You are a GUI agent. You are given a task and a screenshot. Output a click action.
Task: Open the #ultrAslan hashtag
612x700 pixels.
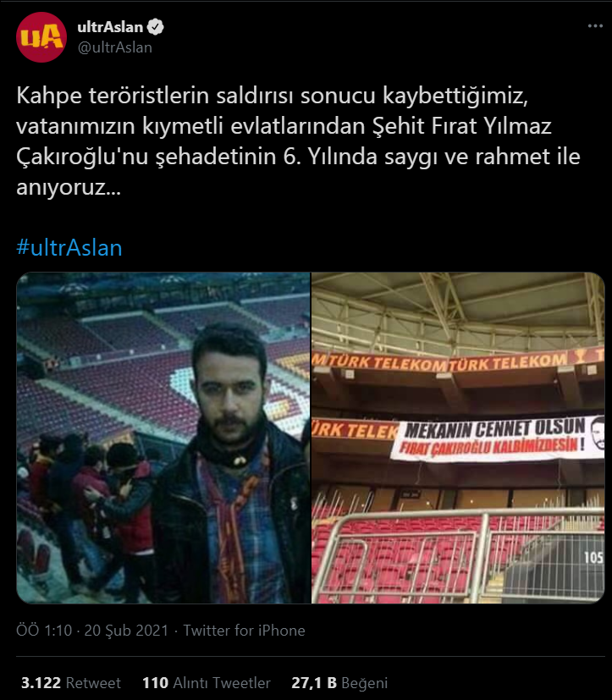(69, 248)
